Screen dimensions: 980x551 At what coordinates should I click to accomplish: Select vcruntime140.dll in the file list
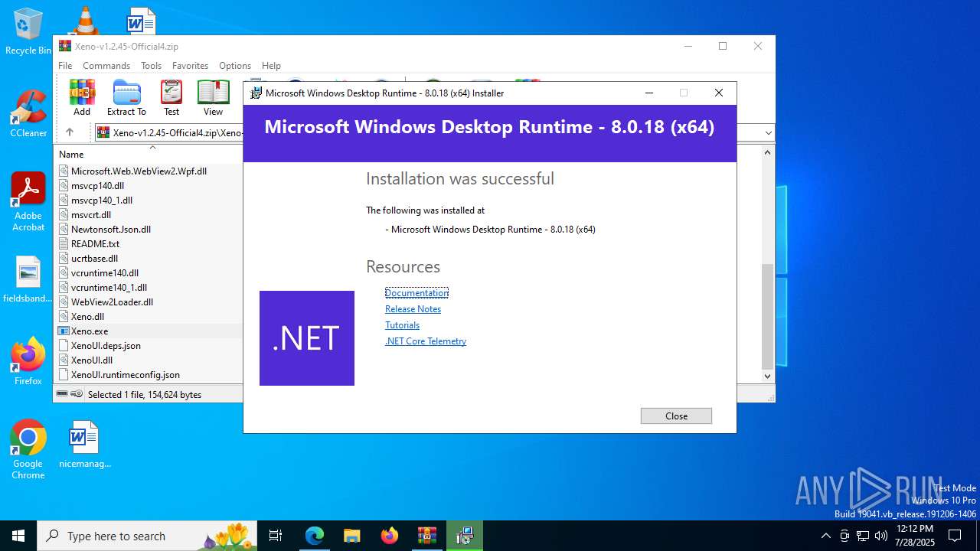tap(105, 273)
